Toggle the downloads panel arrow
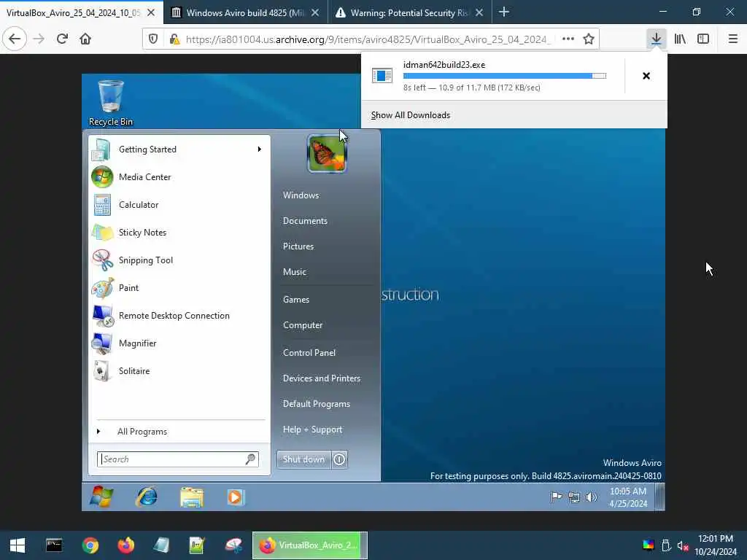The image size is (747, 560). coord(657,39)
